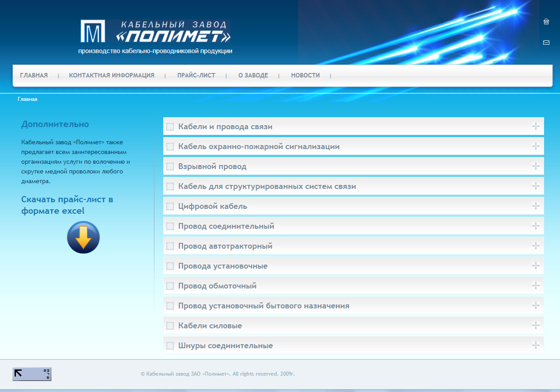
Task: Check the Взрывной провод checkbox
Action: 170,167
